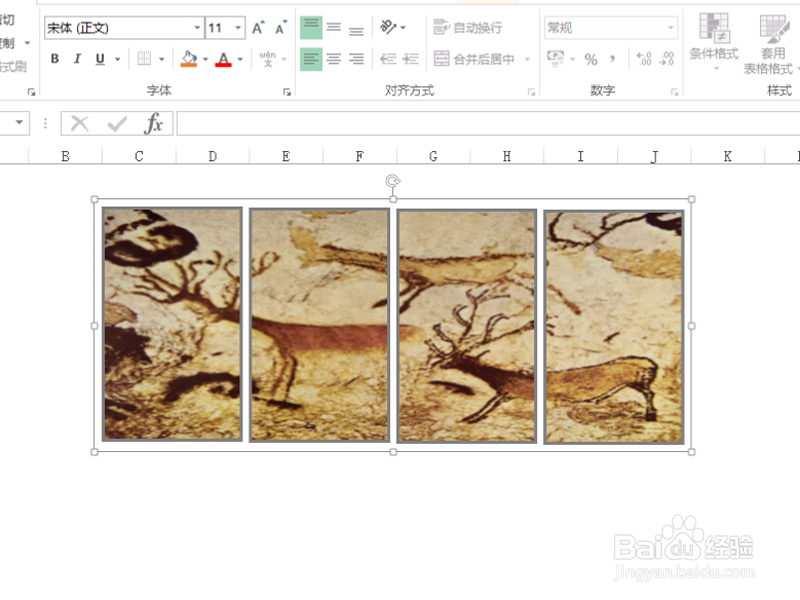Decrease font size with small A
Viewport: 800px width, 600px height.
281,28
